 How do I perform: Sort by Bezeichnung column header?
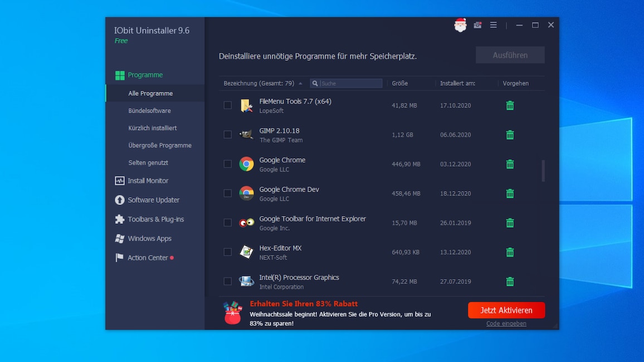[x=259, y=84]
